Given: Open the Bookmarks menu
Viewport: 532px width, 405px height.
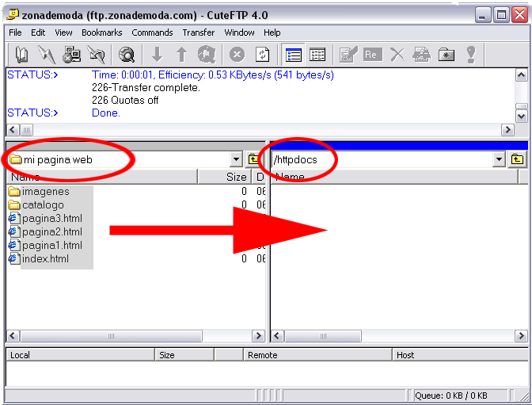Looking at the screenshot, I should (x=101, y=32).
